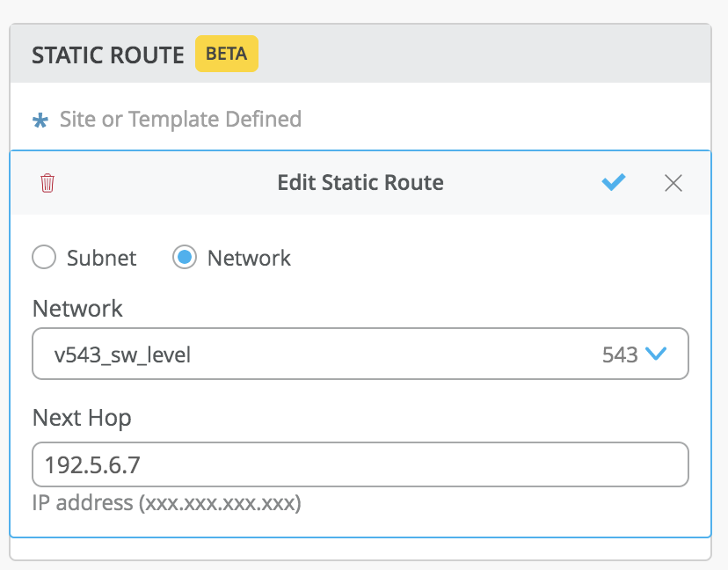The height and width of the screenshot is (570, 728).
Task: Expand the Network dropdown chevron
Action: click(x=656, y=354)
